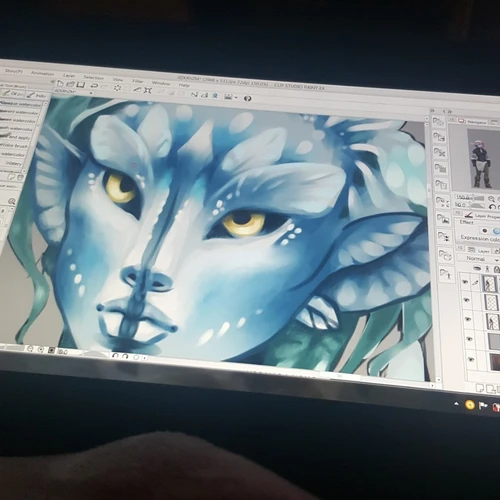Screen dimensions: 500x500
Task: Hide the fourth gray layer via its eye icon
Action: click(x=469, y=339)
